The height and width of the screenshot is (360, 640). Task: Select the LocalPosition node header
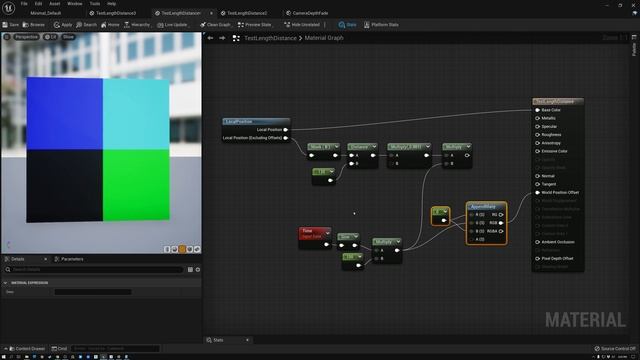(256, 122)
